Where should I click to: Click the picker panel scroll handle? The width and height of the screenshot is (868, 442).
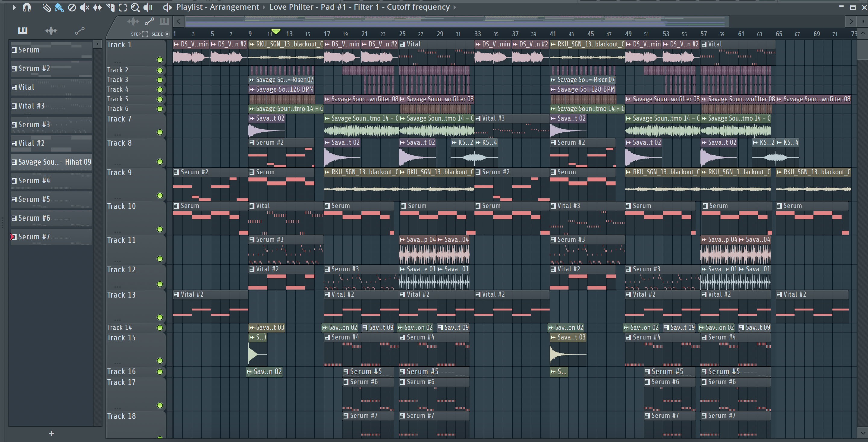click(x=97, y=44)
